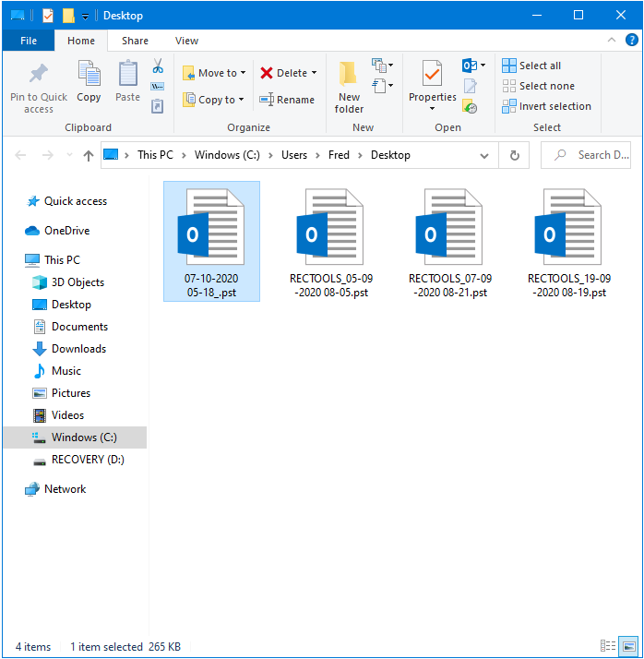Viewport: 644px width, 659px height.
Task: Click the Paste shortcut icon
Action: coord(158,106)
